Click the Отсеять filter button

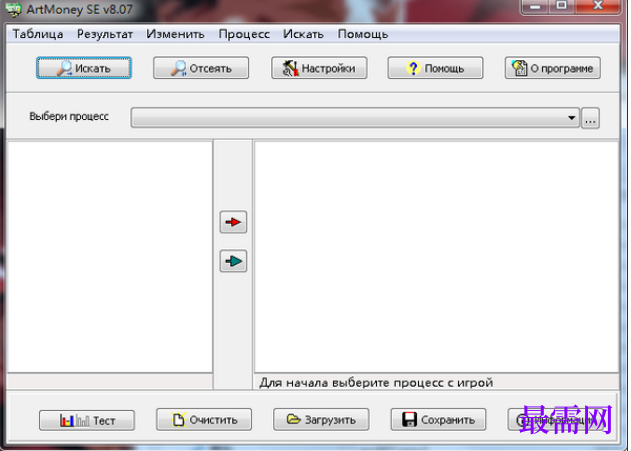201,68
